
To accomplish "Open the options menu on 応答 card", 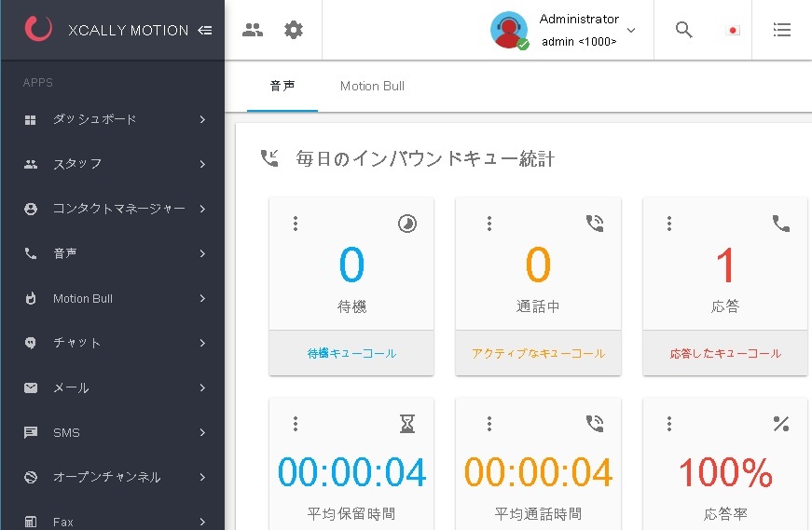I will click(x=669, y=224).
